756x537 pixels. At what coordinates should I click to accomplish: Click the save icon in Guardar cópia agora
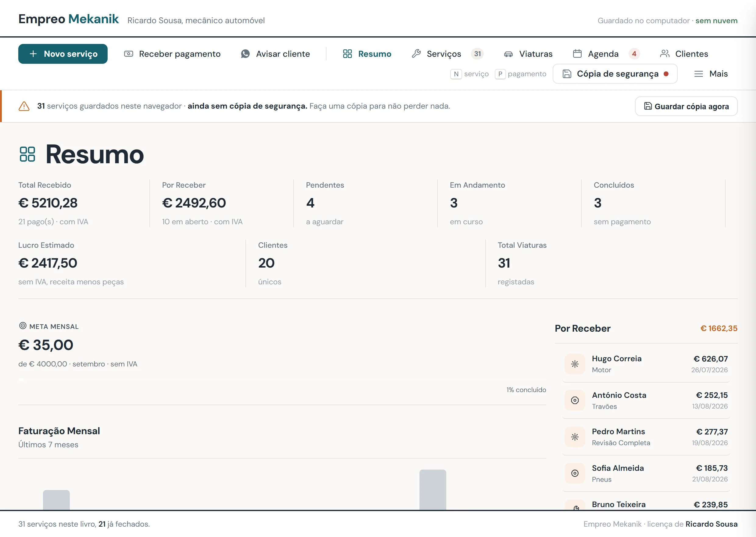(648, 106)
